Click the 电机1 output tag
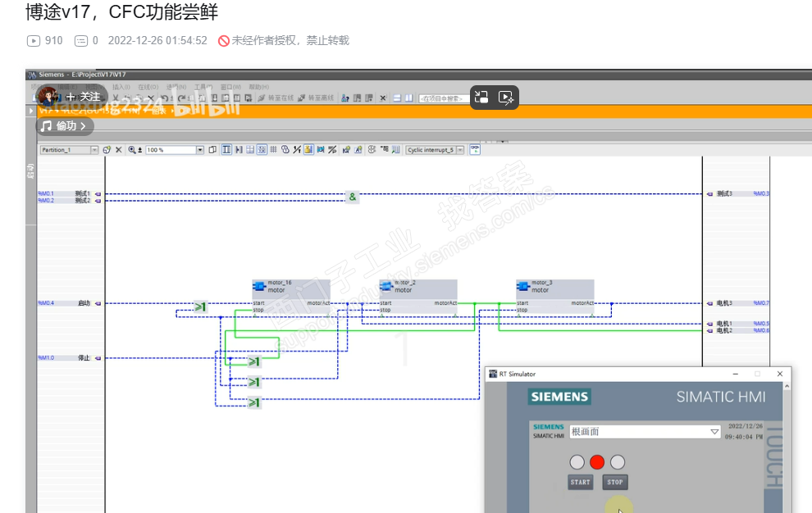This screenshot has height=513, width=812. pos(724,324)
